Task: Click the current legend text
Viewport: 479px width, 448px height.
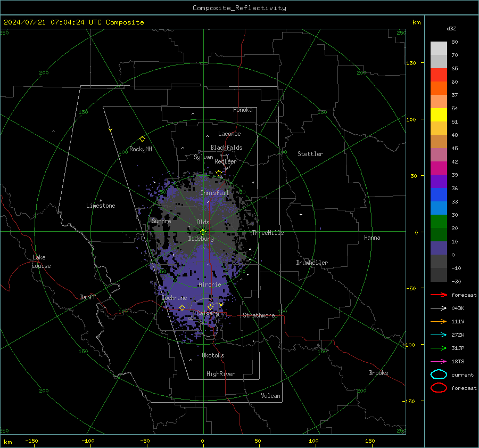Action: [463, 375]
